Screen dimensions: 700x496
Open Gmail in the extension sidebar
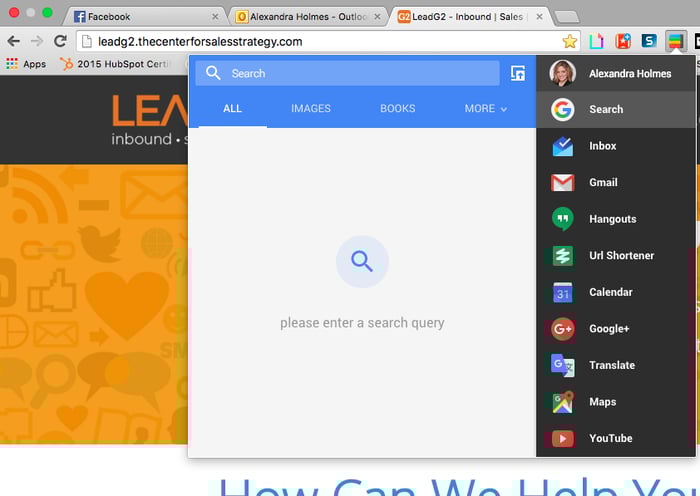(x=602, y=183)
